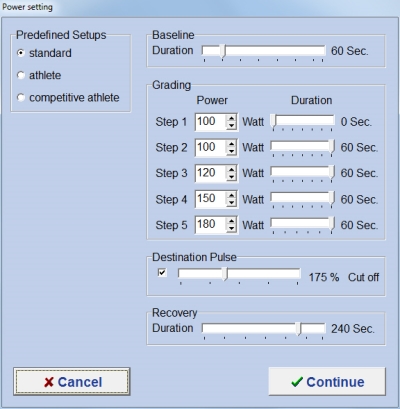
Task: Click the Step 1 power input field
Action: coord(211,122)
